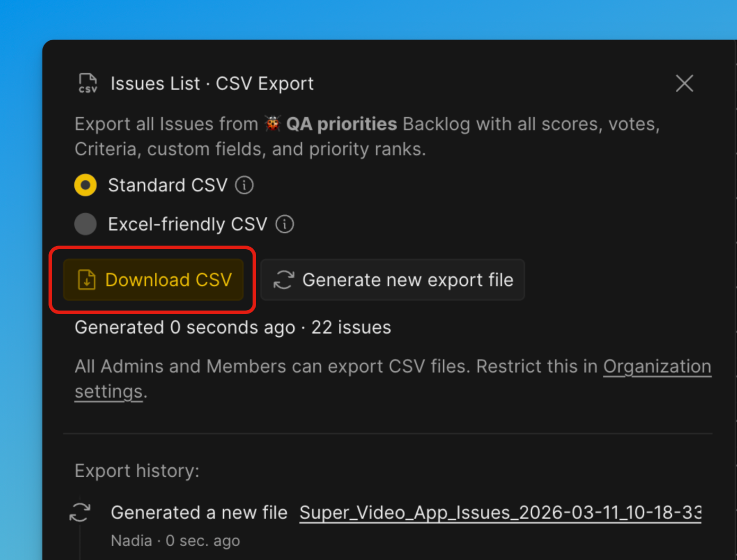Open the info tooltip beside Standard CSV
737x560 pixels.
(244, 185)
